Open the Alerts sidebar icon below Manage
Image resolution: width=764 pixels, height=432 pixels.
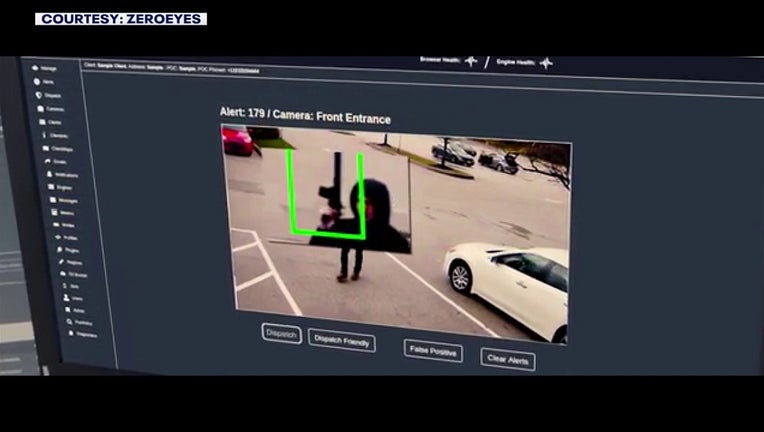pyautogui.click(x=37, y=82)
